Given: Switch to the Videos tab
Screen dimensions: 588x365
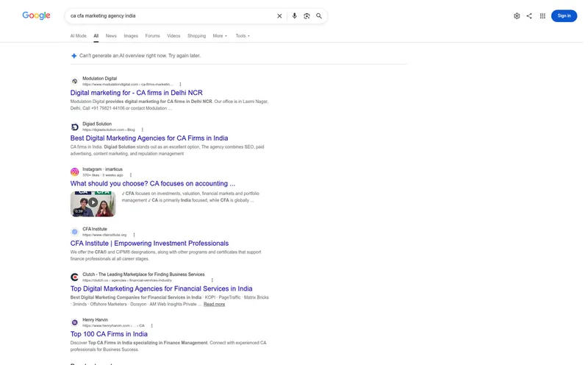Looking at the screenshot, I should pyautogui.click(x=173, y=36).
